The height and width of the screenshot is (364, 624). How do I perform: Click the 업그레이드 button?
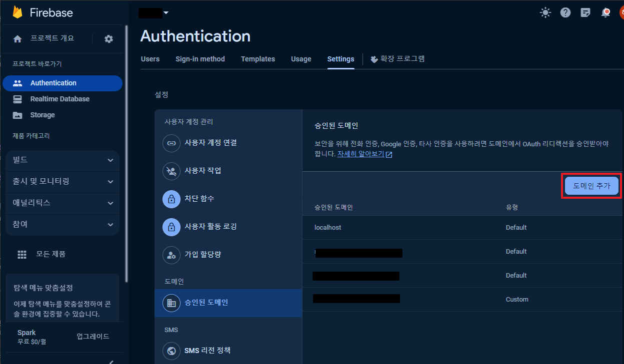(x=93, y=337)
